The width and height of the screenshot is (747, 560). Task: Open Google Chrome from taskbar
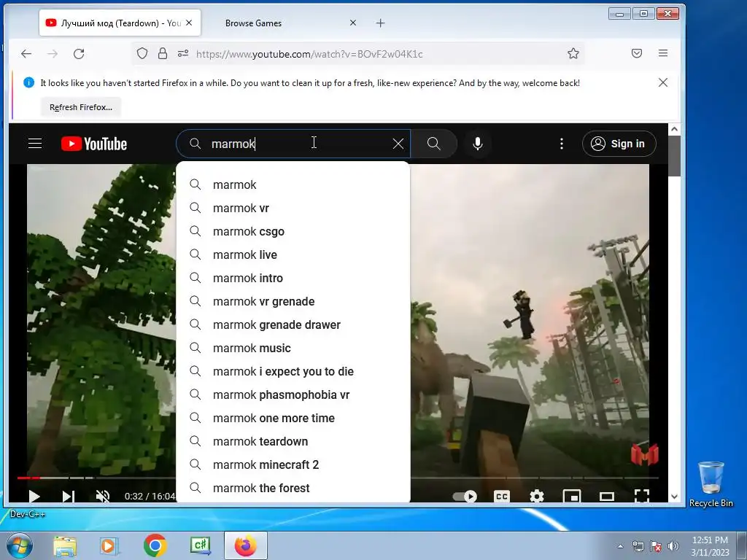click(x=155, y=545)
